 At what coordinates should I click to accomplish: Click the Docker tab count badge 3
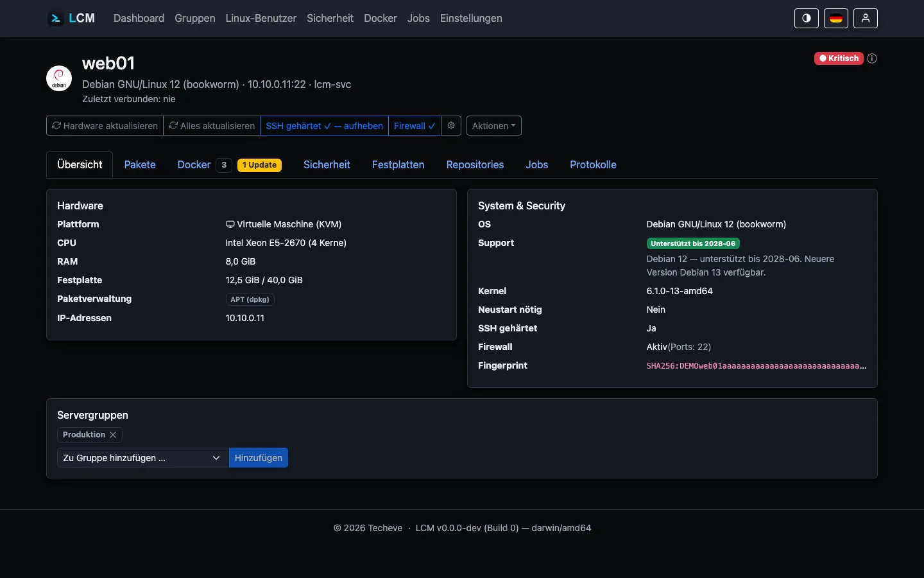coord(224,165)
